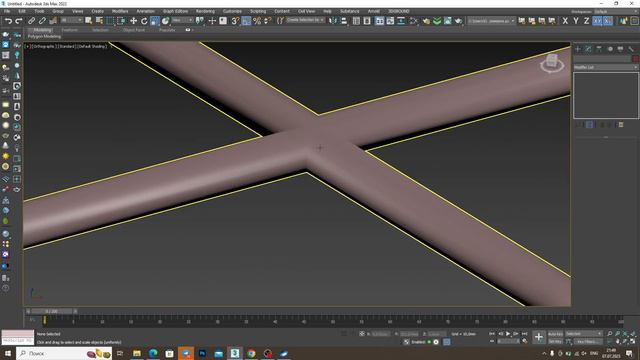
Task: Switch to the Hierarchy command panel
Action: click(599, 49)
